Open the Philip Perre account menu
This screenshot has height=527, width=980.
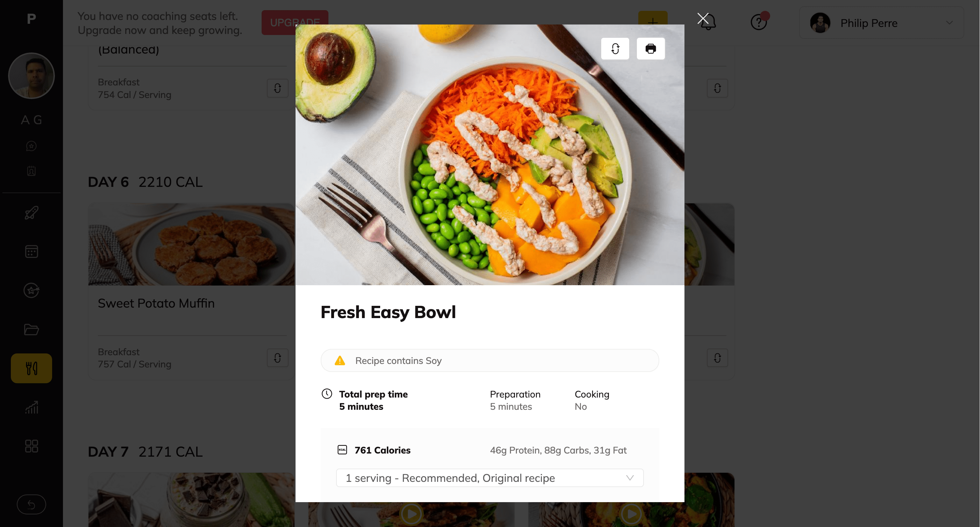pyautogui.click(x=881, y=23)
